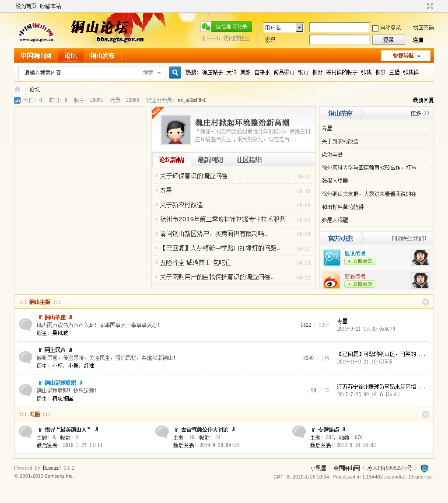Click the 微信账号登录 green button
Image resolution: width=448 pixels, height=503 pixels.
pyautogui.click(x=226, y=27)
